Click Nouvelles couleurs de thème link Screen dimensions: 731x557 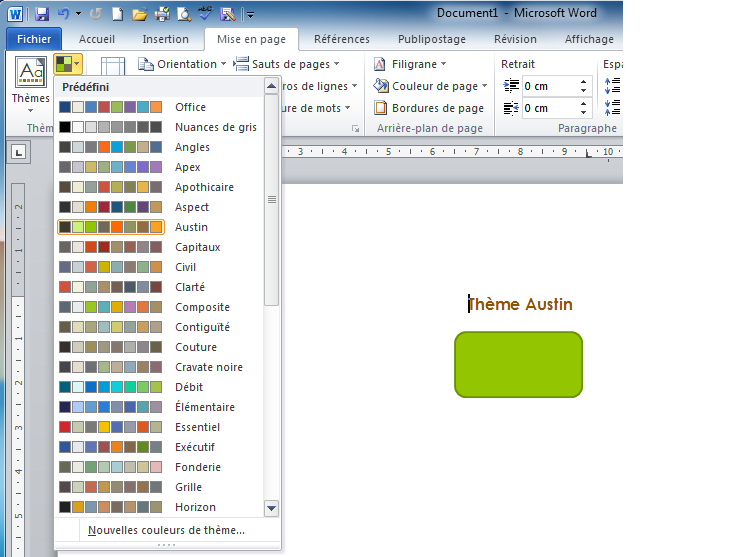point(166,530)
